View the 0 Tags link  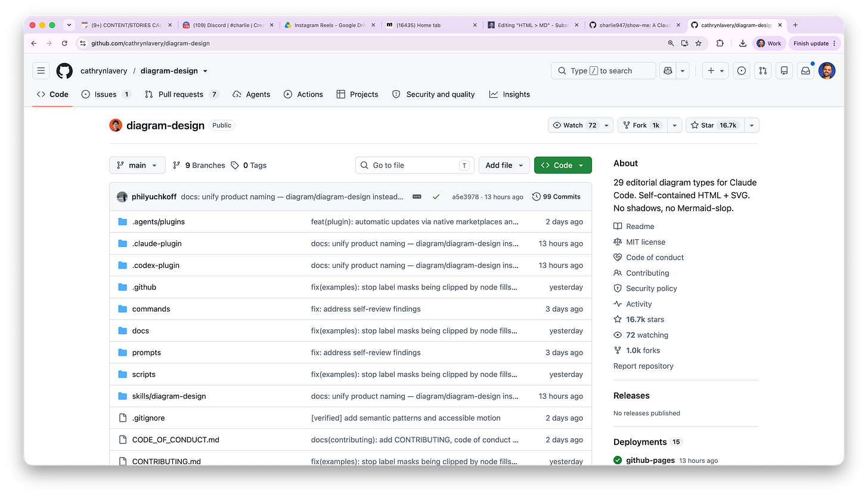(249, 165)
